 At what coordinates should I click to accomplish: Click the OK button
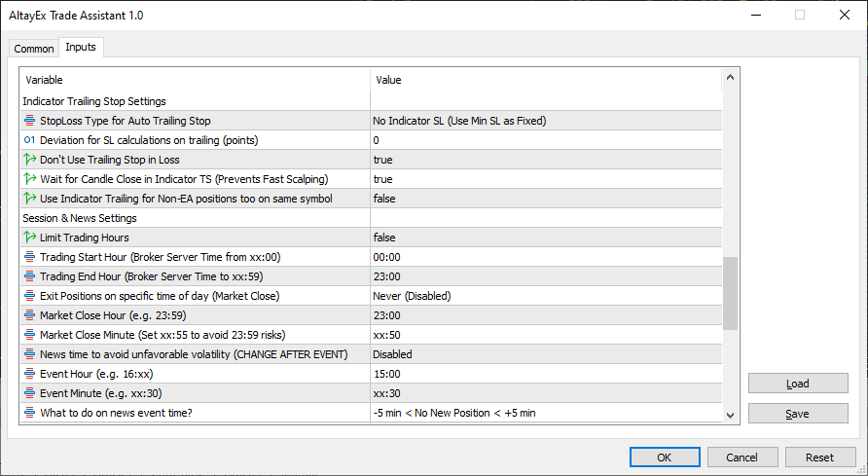tap(665, 458)
